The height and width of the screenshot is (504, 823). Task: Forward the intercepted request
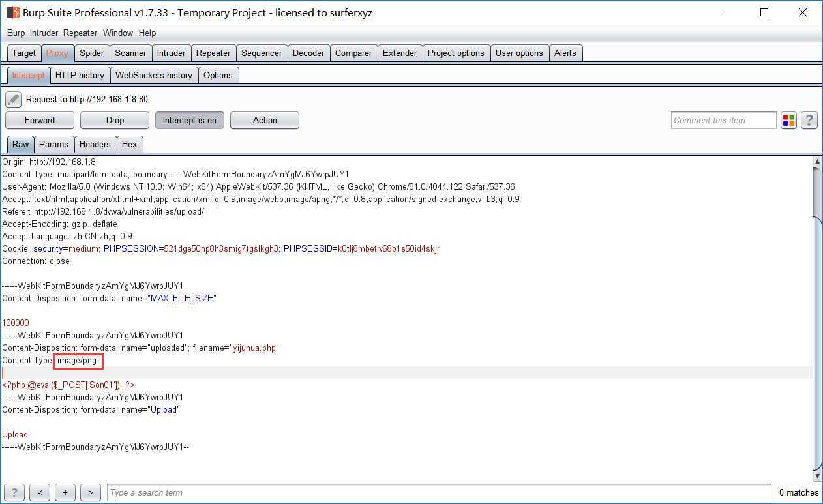[40, 120]
